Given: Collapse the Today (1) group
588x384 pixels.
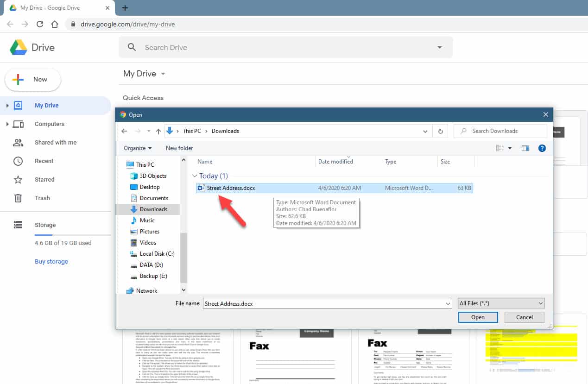Looking at the screenshot, I should (195, 176).
